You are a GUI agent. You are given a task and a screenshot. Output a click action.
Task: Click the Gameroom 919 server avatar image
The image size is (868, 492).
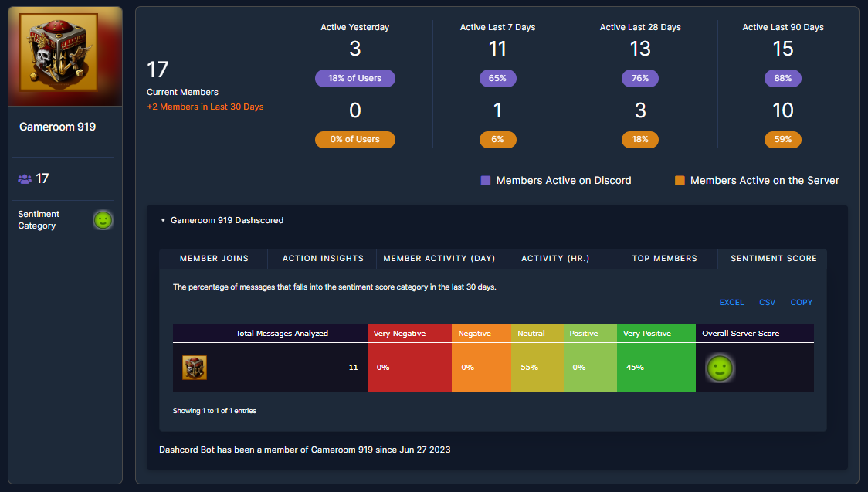tap(65, 56)
